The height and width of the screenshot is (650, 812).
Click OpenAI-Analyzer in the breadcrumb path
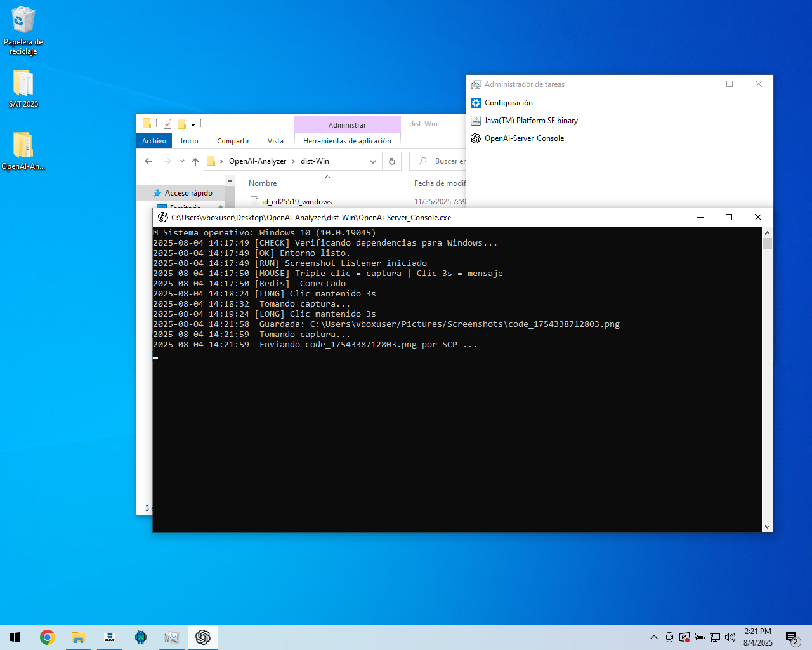[258, 161]
